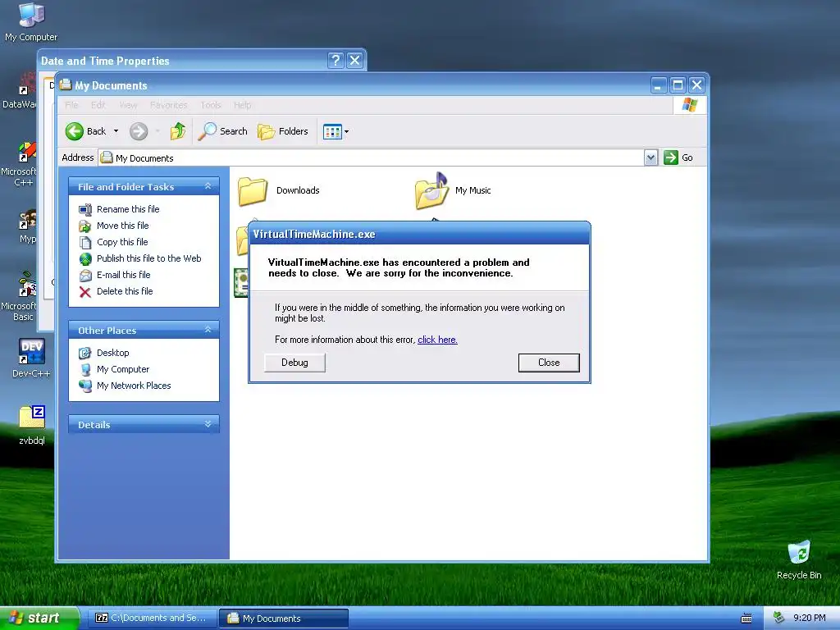Click the system tray notification icon
This screenshot has height=630, width=840.
(x=779, y=618)
